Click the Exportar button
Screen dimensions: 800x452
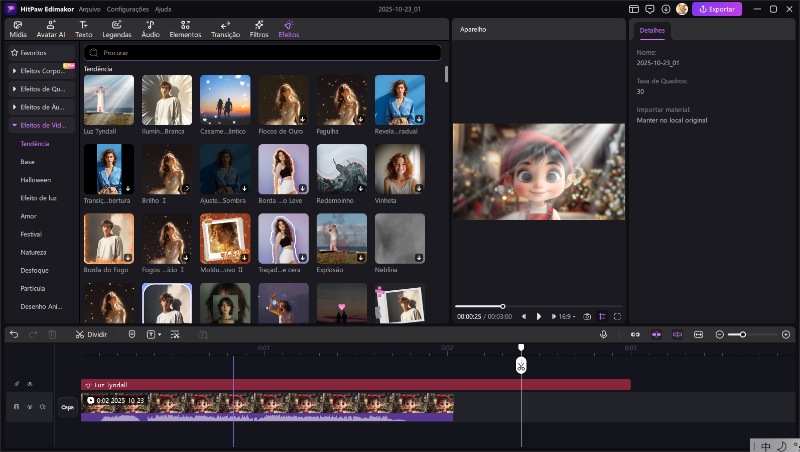(717, 9)
